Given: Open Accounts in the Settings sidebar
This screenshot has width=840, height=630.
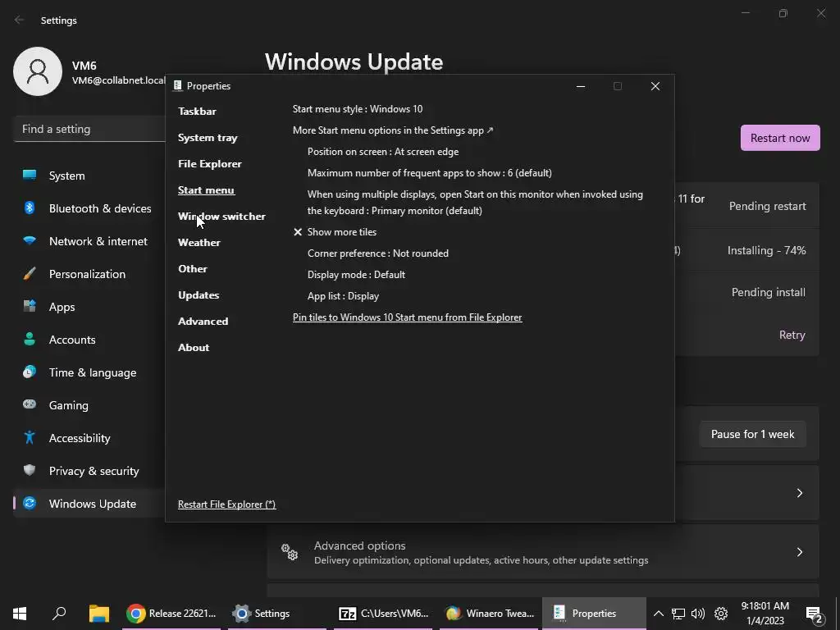Looking at the screenshot, I should (89, 340).
